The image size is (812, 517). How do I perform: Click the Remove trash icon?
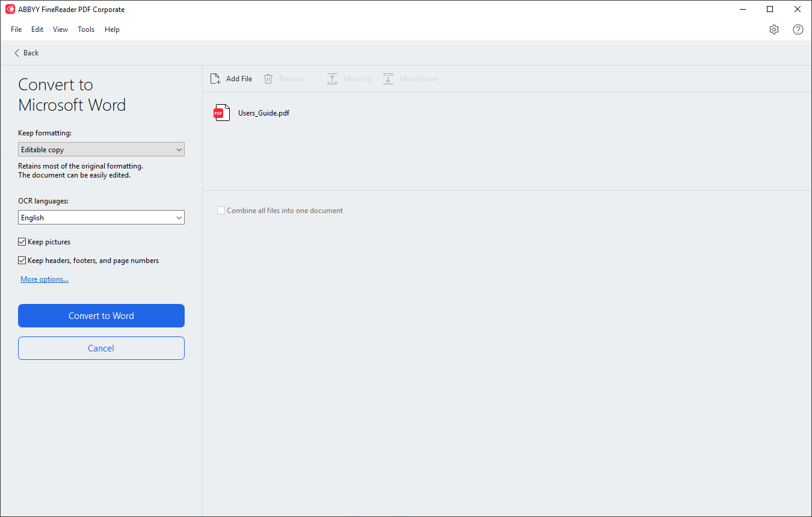(268, 78)
